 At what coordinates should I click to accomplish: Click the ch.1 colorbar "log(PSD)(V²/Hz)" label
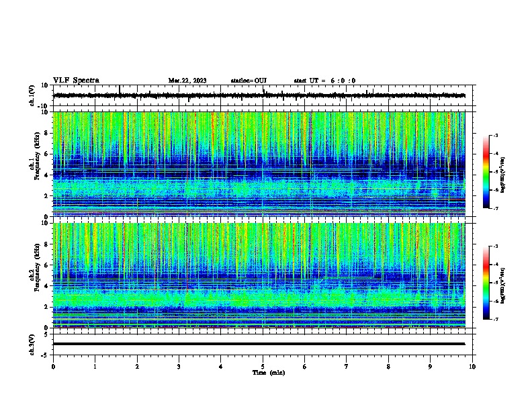[502, 175]
